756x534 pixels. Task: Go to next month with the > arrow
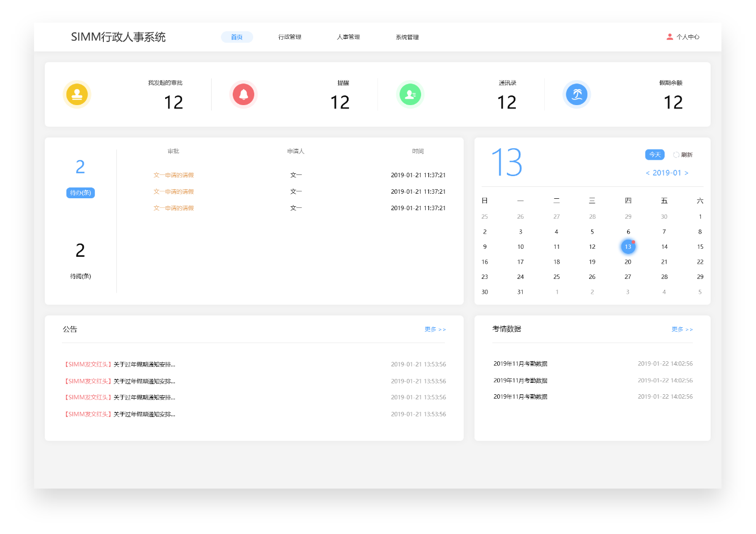tap(686, 173)
